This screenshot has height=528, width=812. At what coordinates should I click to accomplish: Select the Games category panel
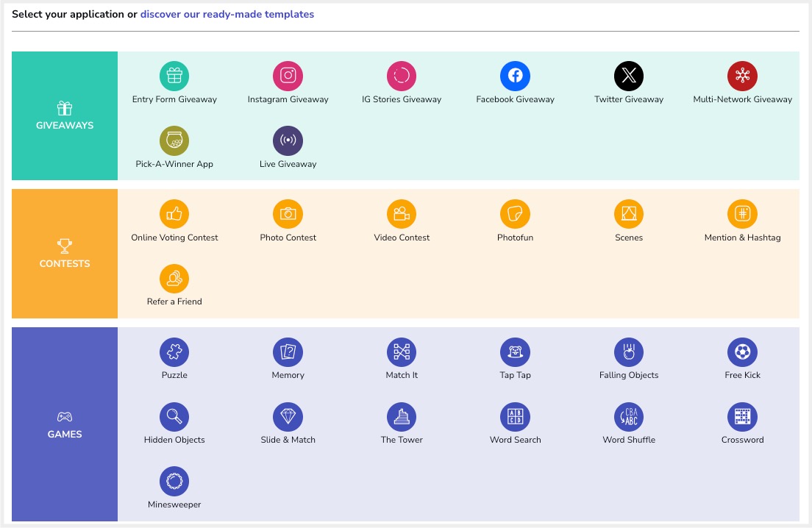pyautogui.click(x=65, y=425)
